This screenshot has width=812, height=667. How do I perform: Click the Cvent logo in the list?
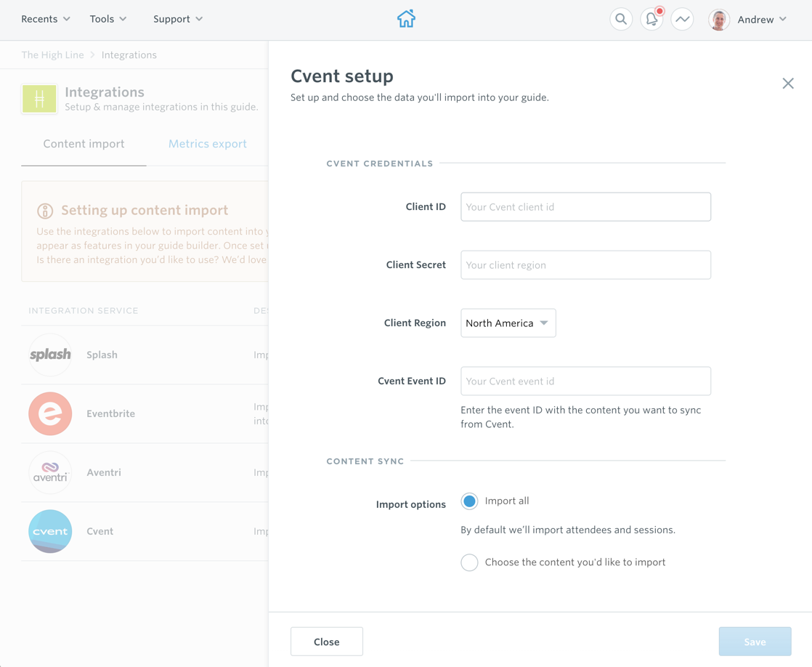(50, 531)
